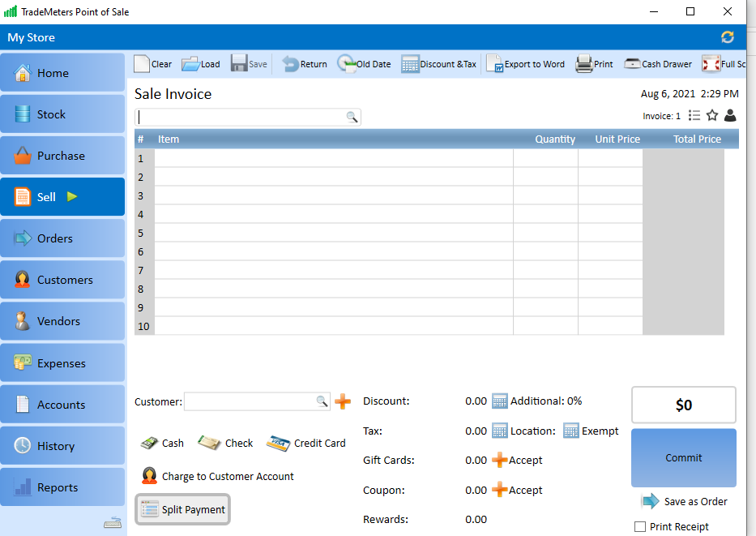The height and width of the screenshot is (536, 756).
Task: Add new customer with orange plus
Action: [x=343, y=401]
